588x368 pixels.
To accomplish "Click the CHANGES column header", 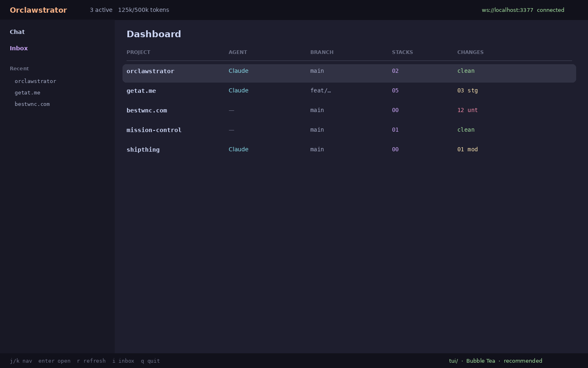I will (x=470, y=52).
